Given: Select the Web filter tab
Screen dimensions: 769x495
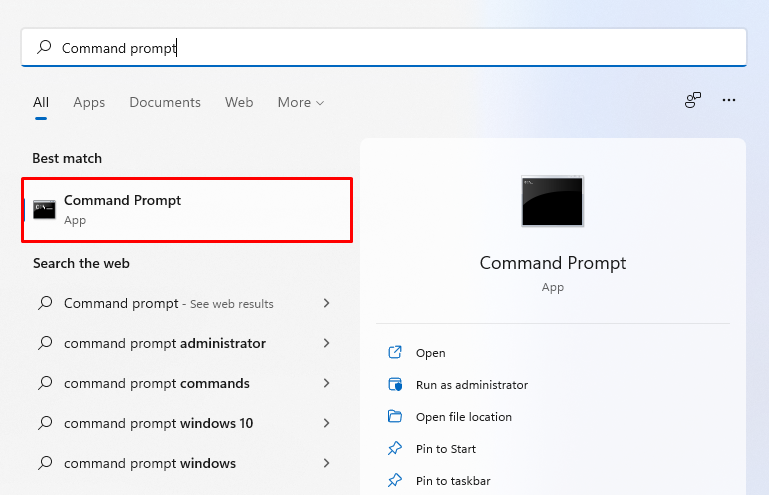Looking at the screenshot, I should coord(239,102).
